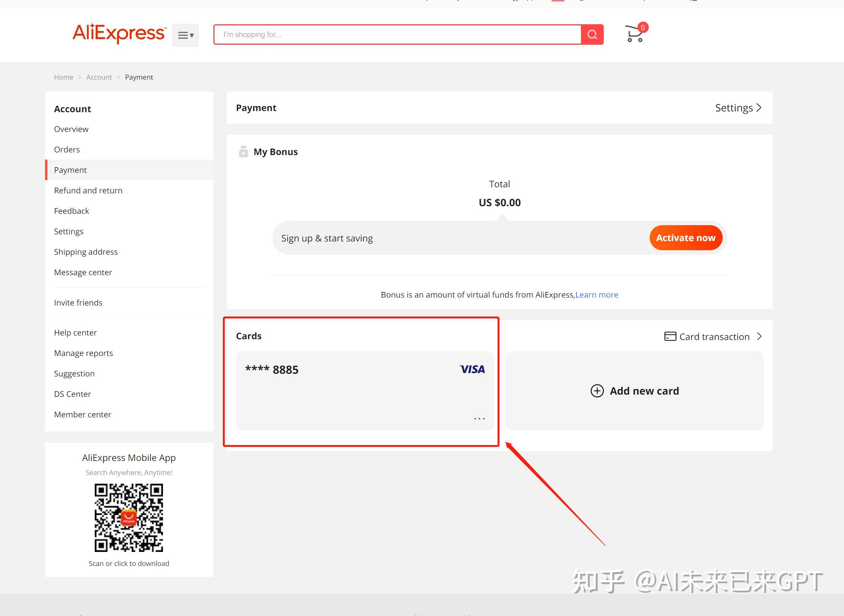The image size is (844, 616).
Task: Open the shopping cart icon
Action: tap(634, 34)
